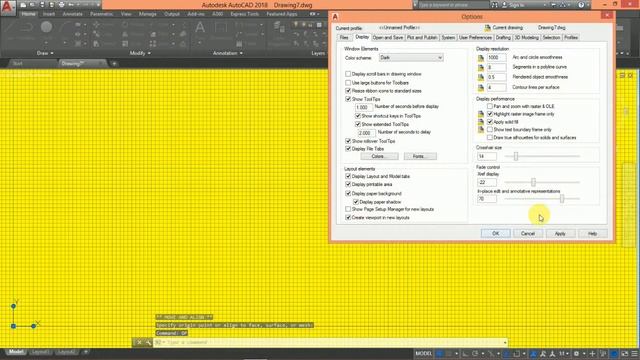The width and height of the screenshot is (640, 360).
Task: Click the Xref display fade slider
Action: pyautogui.click(x=533, y=182)
